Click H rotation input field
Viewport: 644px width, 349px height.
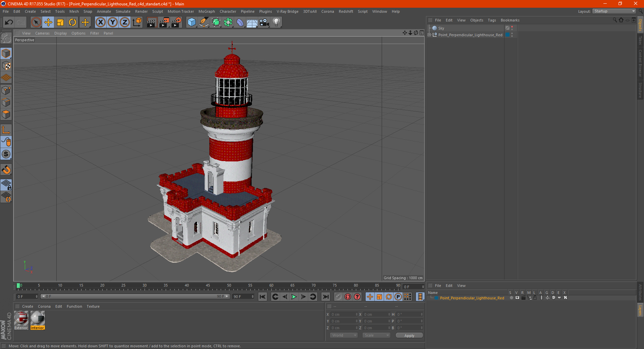[410, 314]
